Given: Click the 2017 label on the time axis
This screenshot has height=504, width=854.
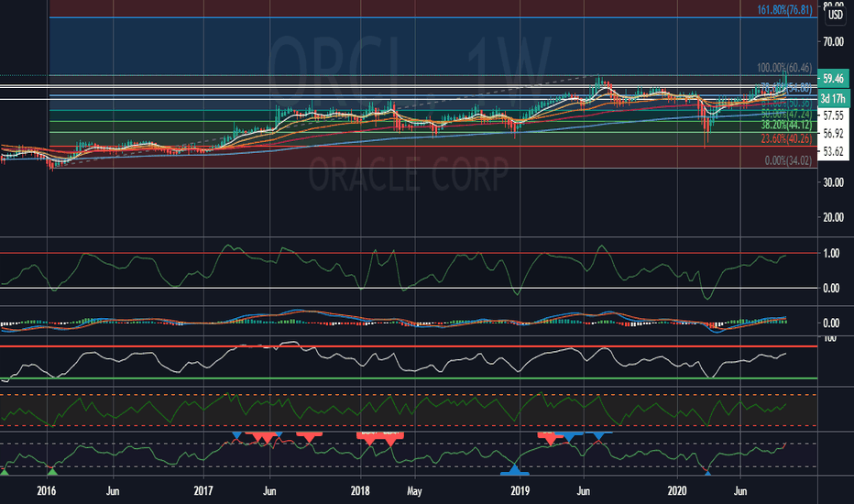Looking at the screenshot, I should point(203,491).
